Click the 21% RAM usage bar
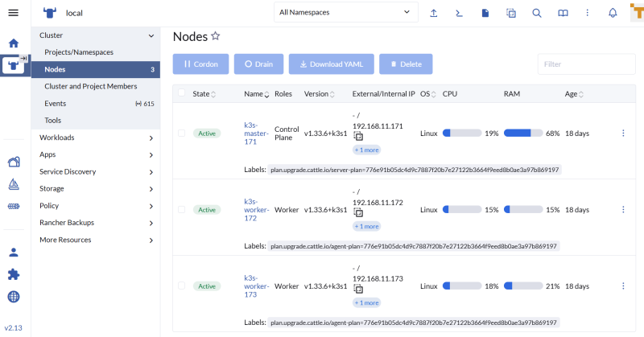The image size is (644, 337). [x=523, y=286]
